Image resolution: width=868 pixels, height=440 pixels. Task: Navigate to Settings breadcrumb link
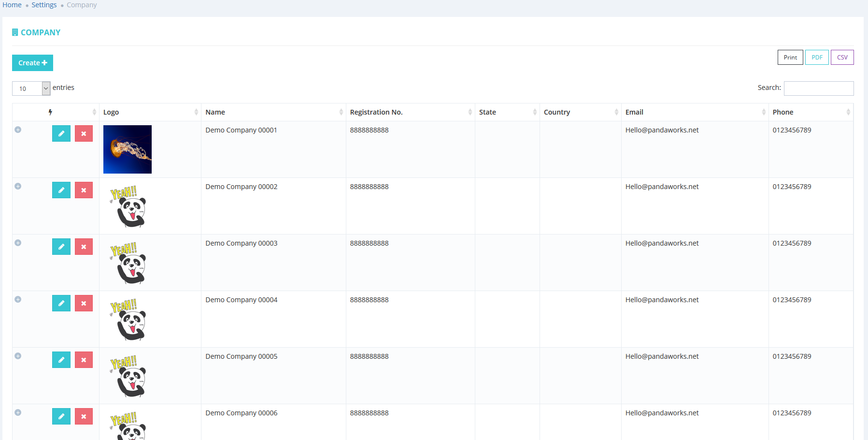click(x=44, y=5)
